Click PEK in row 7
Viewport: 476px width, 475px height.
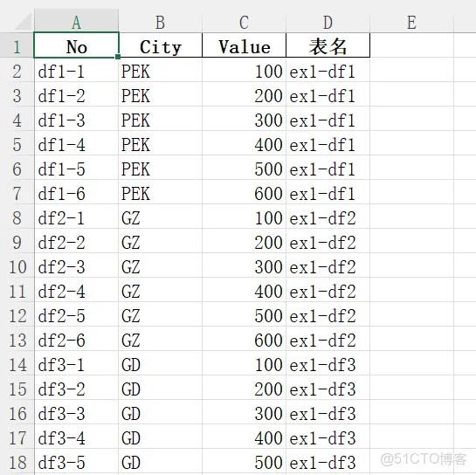pos(161,192)
